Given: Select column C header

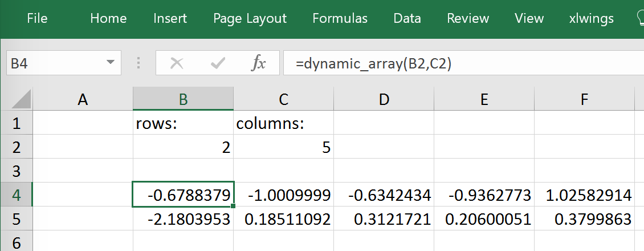Looking at the screenshot, I should click(x=283, y=99).
